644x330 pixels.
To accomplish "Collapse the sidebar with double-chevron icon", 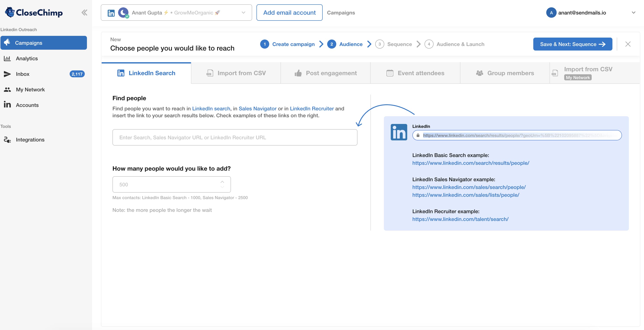I will [x=84, y=13].
